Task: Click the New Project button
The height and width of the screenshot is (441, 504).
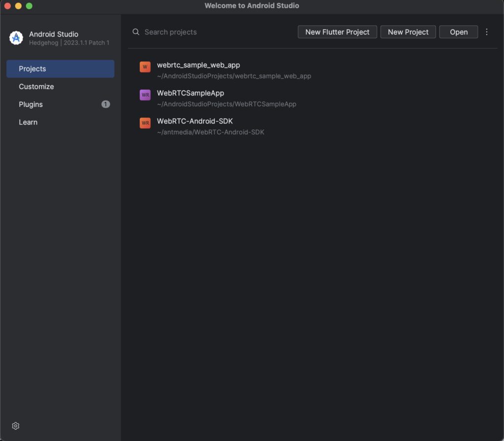Action: [x=408, y=32]
